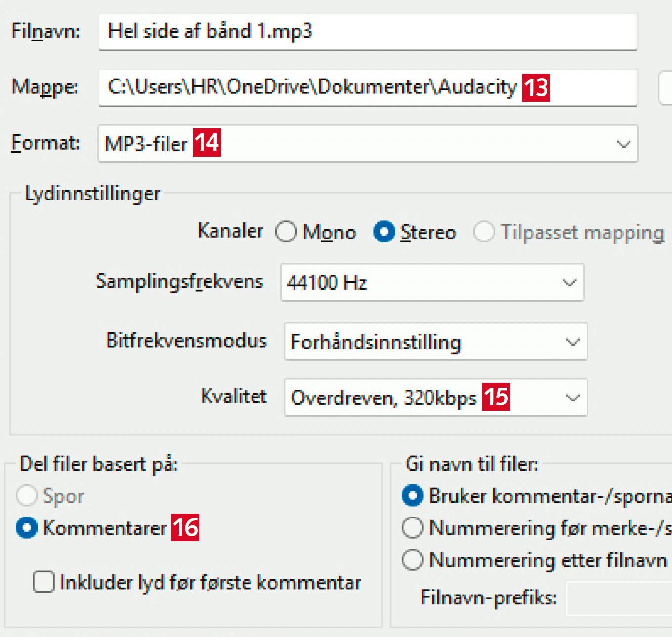The image size is (672, 637).
Task: Click the red number 14 marker
Action: point(207,143)
